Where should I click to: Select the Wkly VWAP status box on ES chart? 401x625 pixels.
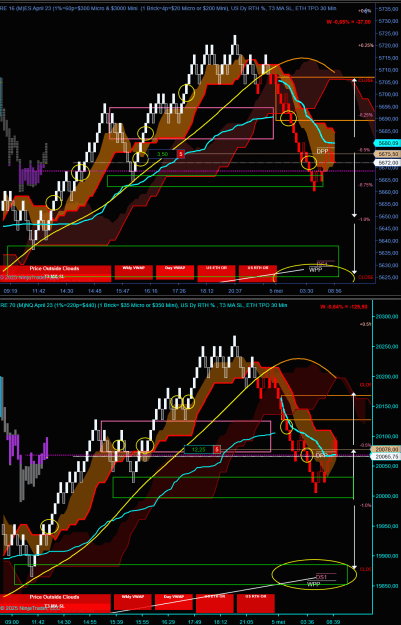[x=134, y=271]
